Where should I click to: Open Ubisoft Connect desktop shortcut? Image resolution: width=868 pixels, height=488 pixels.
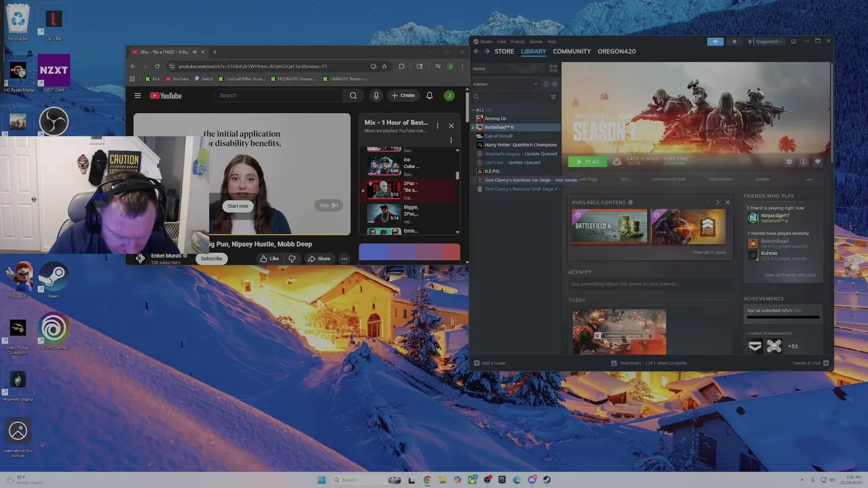click(54, 332)
